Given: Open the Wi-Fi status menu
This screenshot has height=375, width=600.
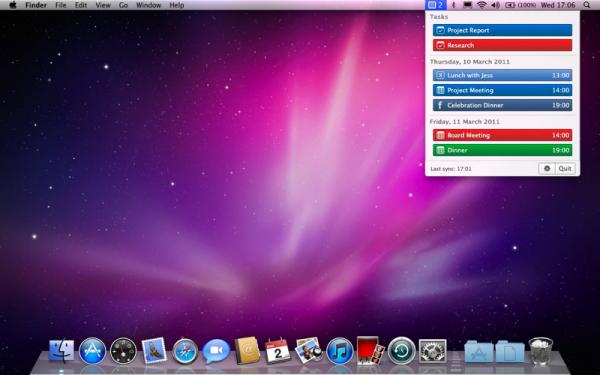Looking at the screenshot, I should [482, 5].
